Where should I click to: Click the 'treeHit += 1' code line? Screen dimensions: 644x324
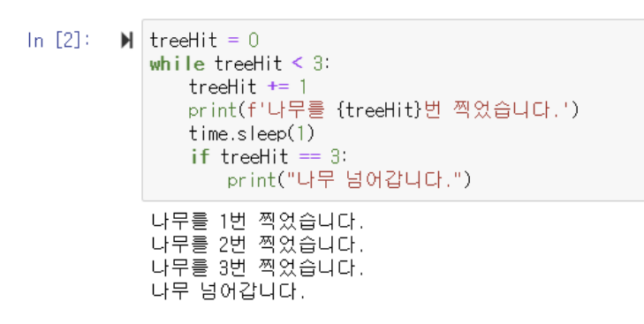[247, 87]
